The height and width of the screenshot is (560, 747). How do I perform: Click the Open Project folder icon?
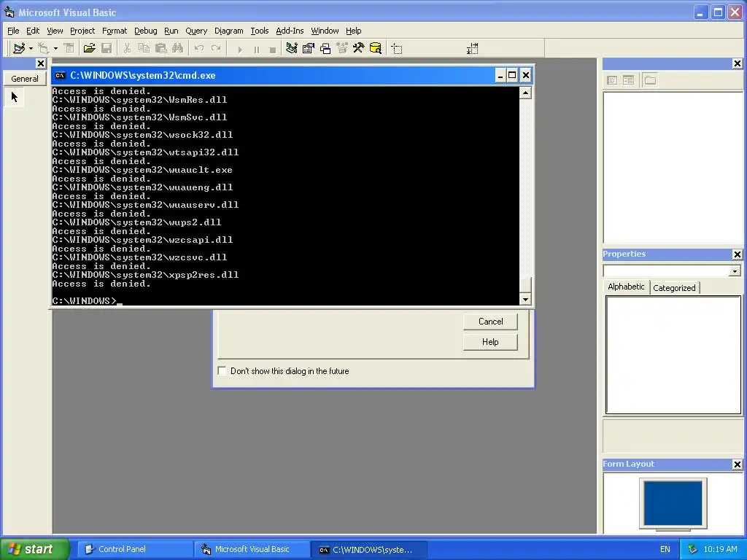[89, 48]
